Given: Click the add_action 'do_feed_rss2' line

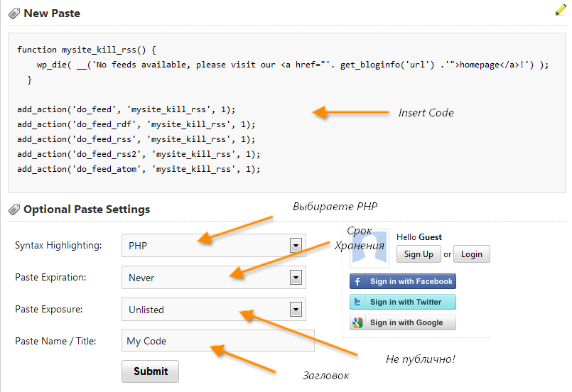Looking at the screenshot, I should 139,155.
